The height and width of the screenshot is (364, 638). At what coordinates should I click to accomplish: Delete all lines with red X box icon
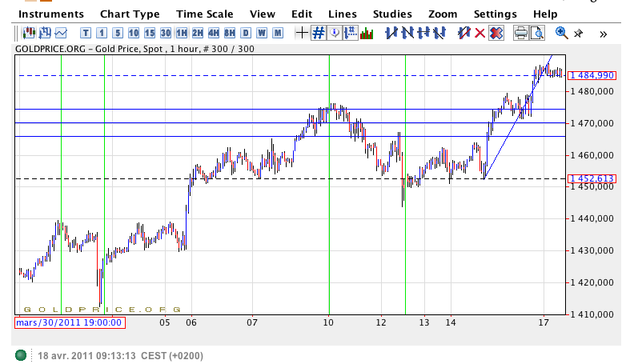pyautogui.click(x=496, y=33)
